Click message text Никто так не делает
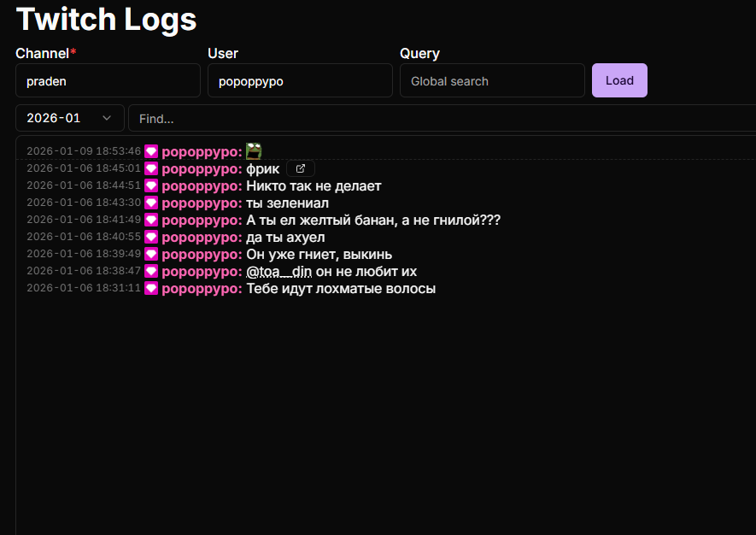 point(314,185)
